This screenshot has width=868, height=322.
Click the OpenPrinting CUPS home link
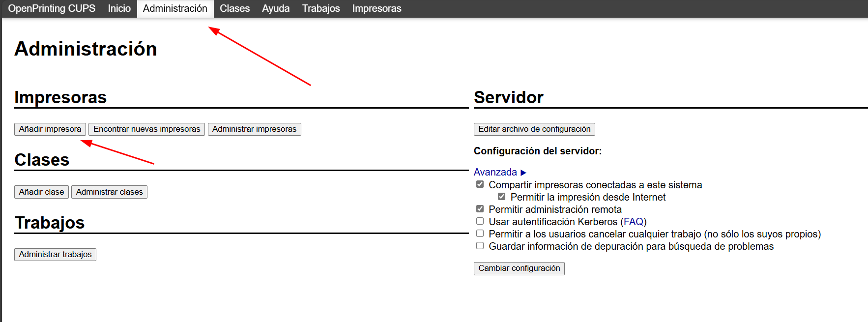click(52, 8)
